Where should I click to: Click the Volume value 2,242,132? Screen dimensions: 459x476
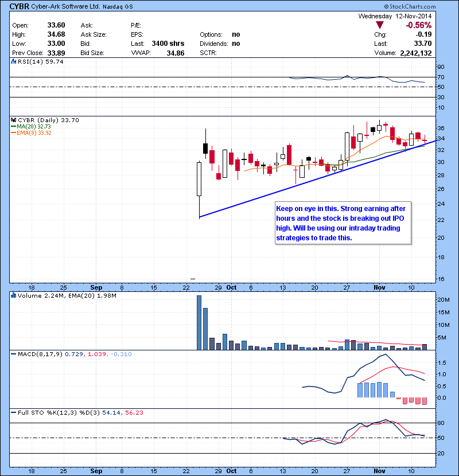(x=415, y=53)
